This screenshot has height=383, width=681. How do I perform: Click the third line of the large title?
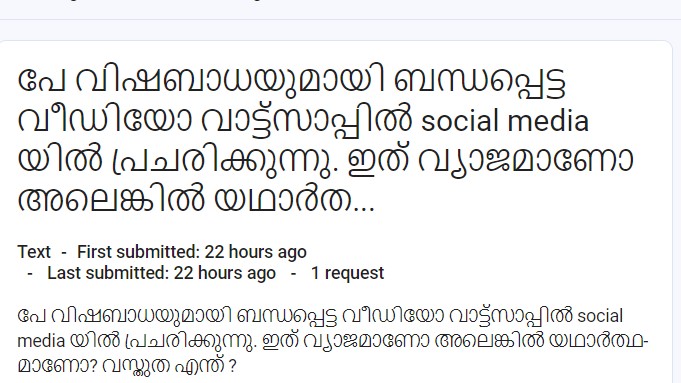(326, 160)
